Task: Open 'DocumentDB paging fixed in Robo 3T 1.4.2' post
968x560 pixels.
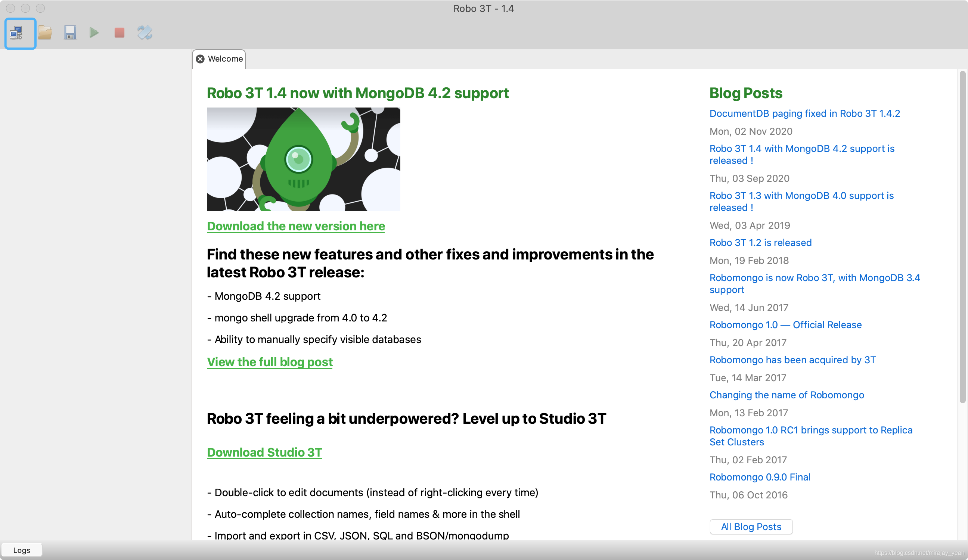Action: pos(805,114)
